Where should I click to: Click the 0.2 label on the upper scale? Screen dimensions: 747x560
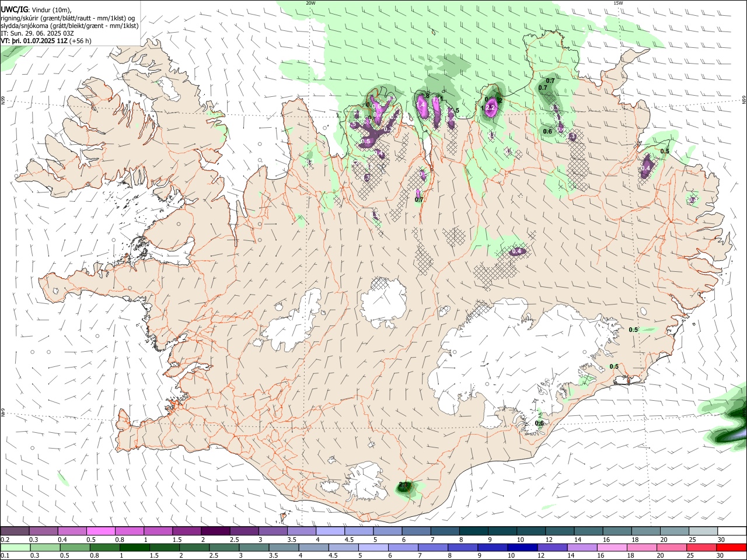point(4,540)
